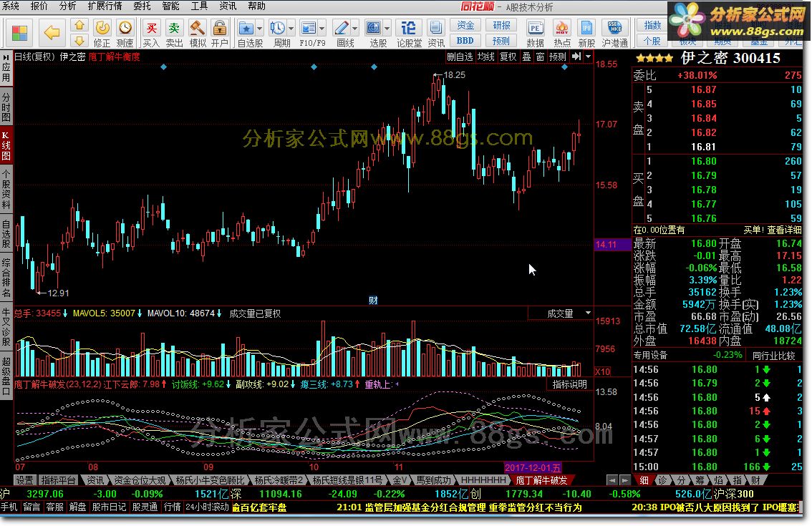The width and height of the screenshot is (812, 526).
Task: Select the 画线 drawing pencil tool
Action: pos(342,28)
